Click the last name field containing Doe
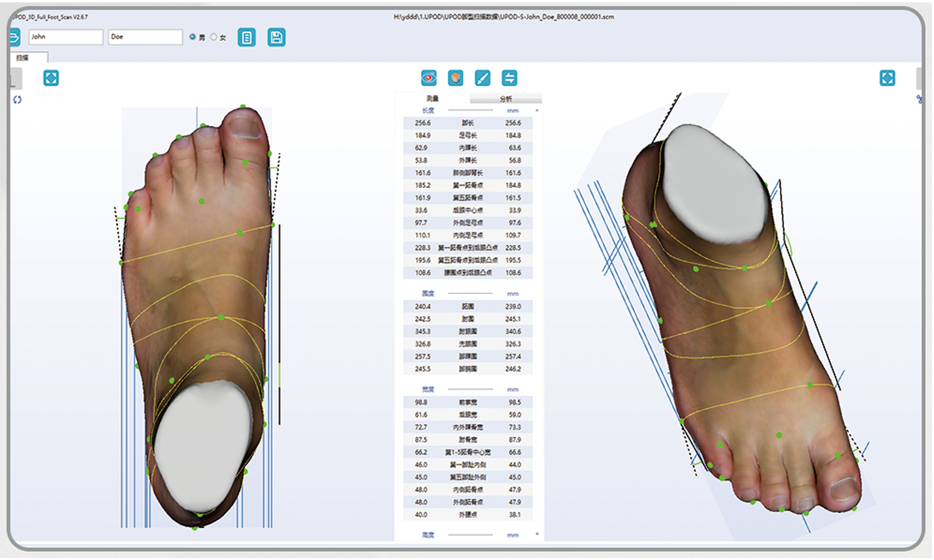This screenshot has width=934, height=560. 145,37
